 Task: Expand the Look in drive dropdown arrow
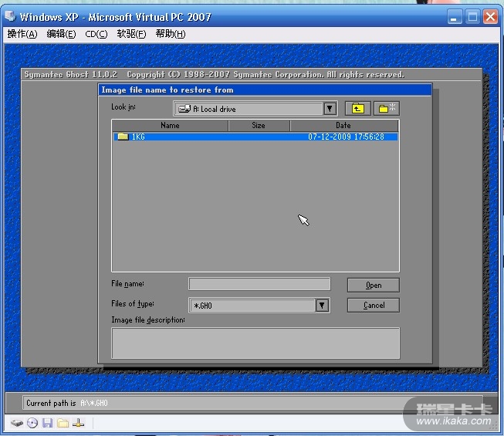point(330,109)
